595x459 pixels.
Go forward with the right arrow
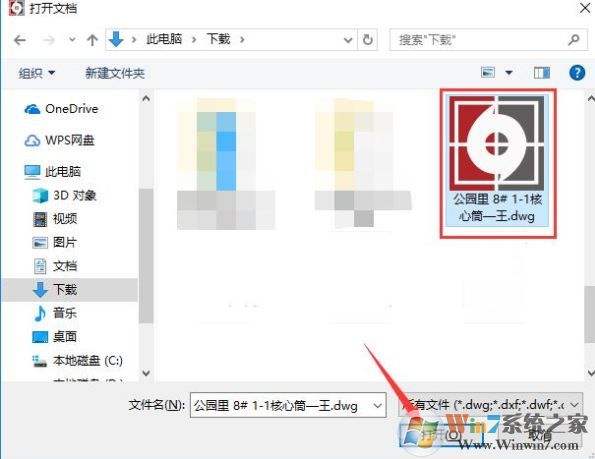coord(49,39)
